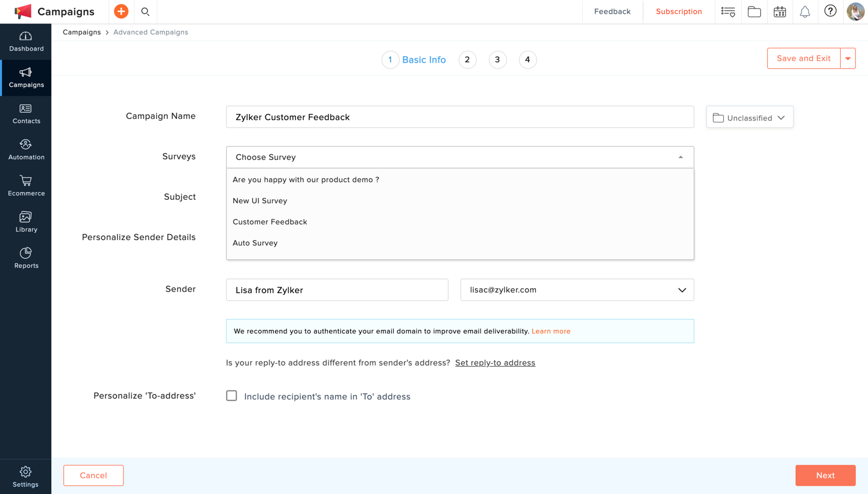Screen dimensions: 868x494
Task: Click the help question mark icon
Action: pos(830,11)
